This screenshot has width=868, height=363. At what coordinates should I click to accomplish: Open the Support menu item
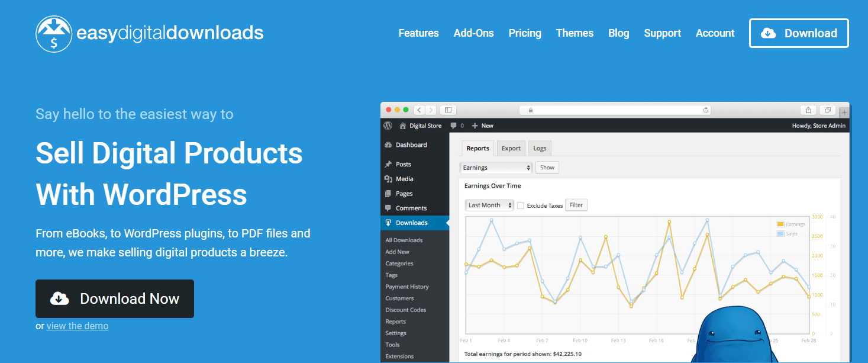(x=662, y=33)
